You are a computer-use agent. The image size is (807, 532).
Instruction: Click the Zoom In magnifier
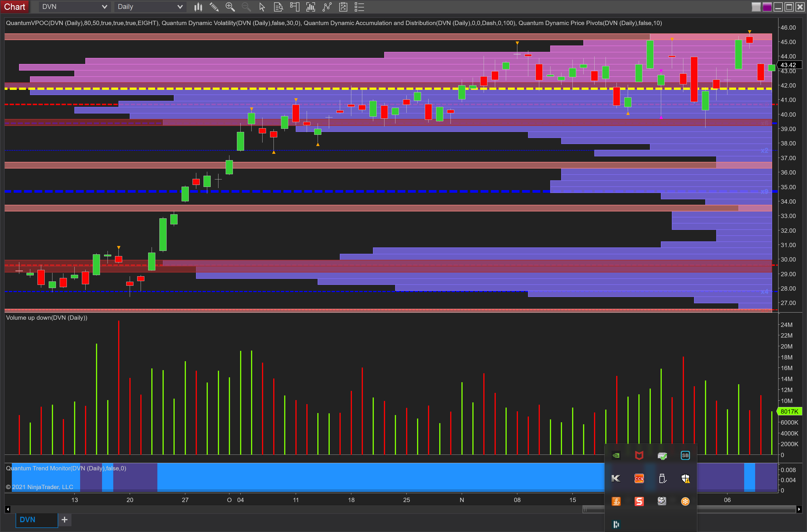pos(230,7)
